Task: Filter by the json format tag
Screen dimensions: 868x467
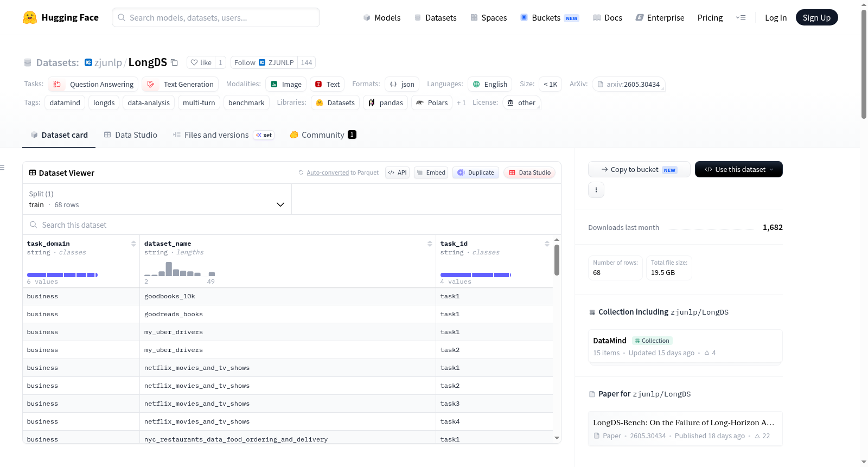Action: pos(402,84)
